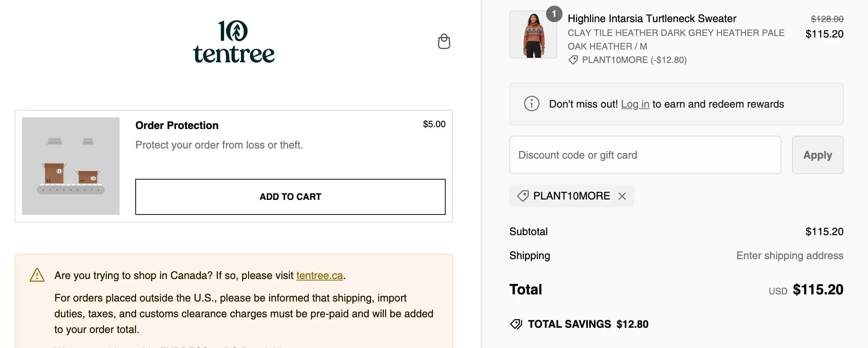The width and height of the screenshot is (868, 348).
Task: Click the Total Savings tag icon
Action: pyautogui.click(x=516, y=324)
